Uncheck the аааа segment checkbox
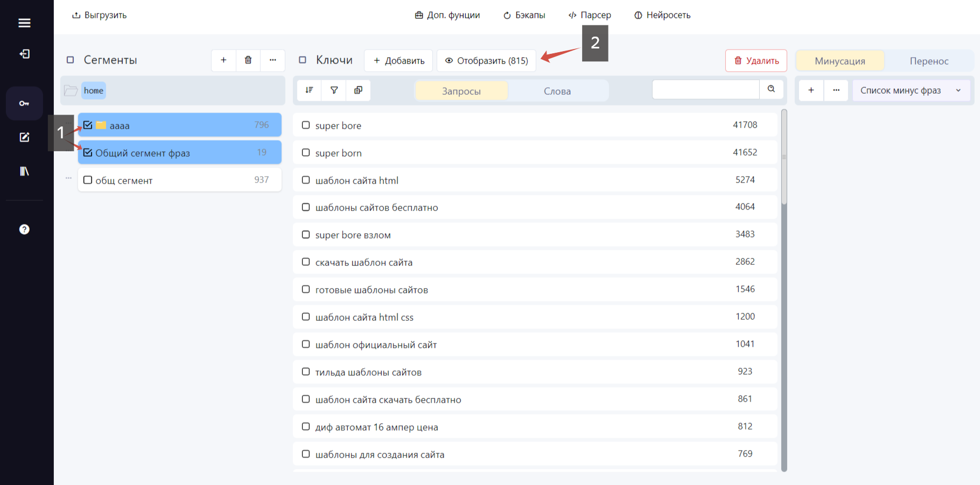 coord(88,125)
